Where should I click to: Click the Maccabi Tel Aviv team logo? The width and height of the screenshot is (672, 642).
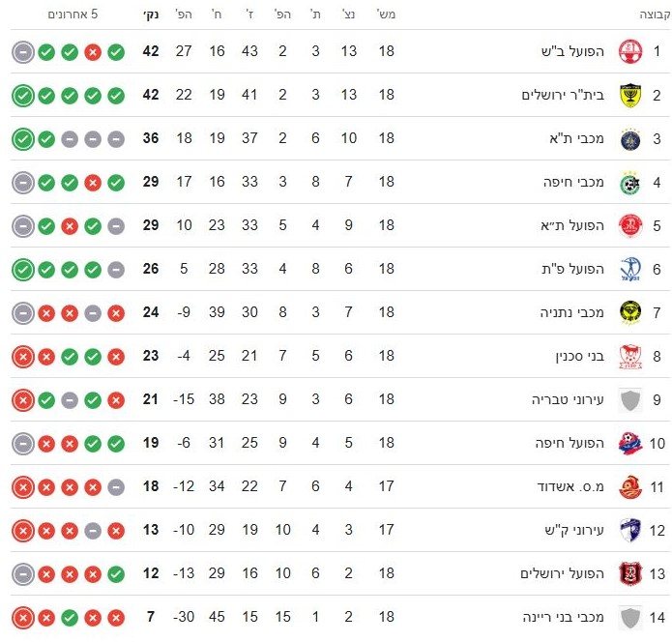tap(630, 138)
